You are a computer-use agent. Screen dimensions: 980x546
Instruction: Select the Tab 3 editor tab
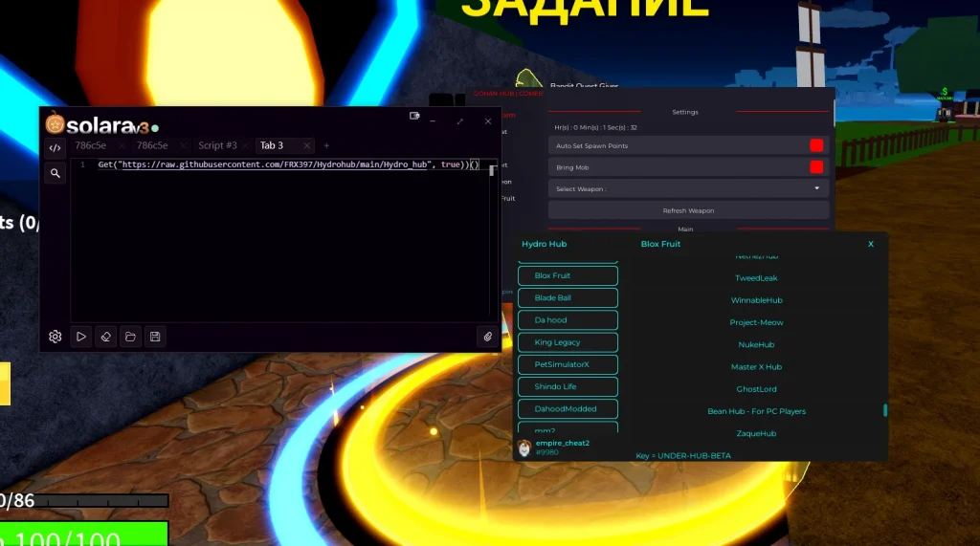(272, 145)
